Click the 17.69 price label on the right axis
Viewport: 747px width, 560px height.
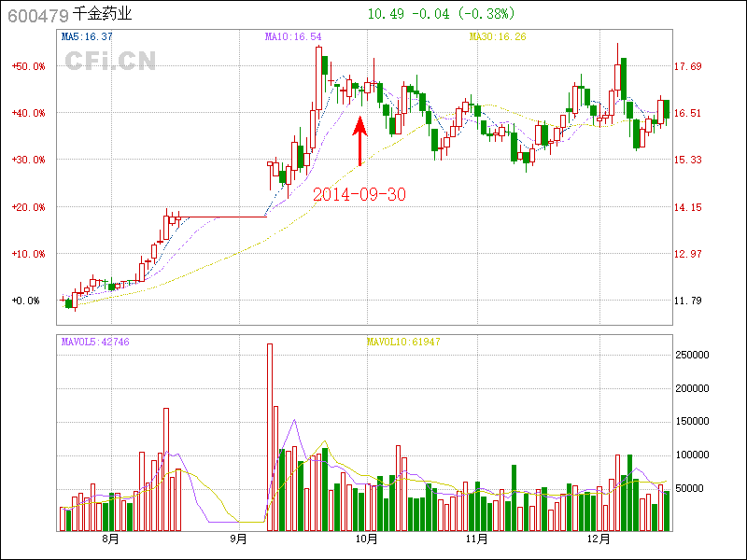pos(688,66)
